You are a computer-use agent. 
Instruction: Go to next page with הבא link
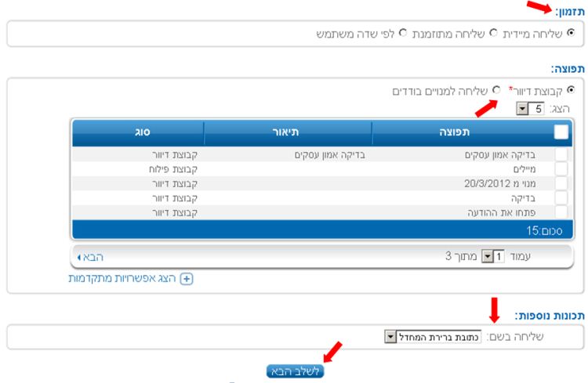pos(91,257)
